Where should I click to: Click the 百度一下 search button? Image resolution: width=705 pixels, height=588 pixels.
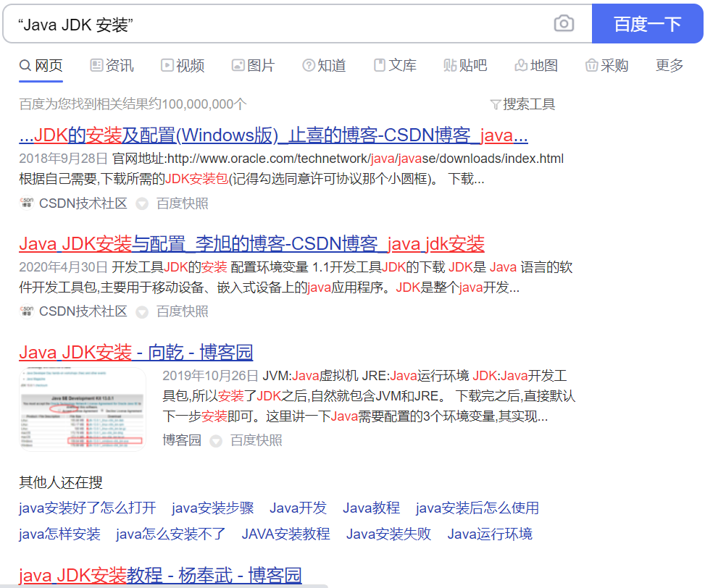[x=648, y=24]
